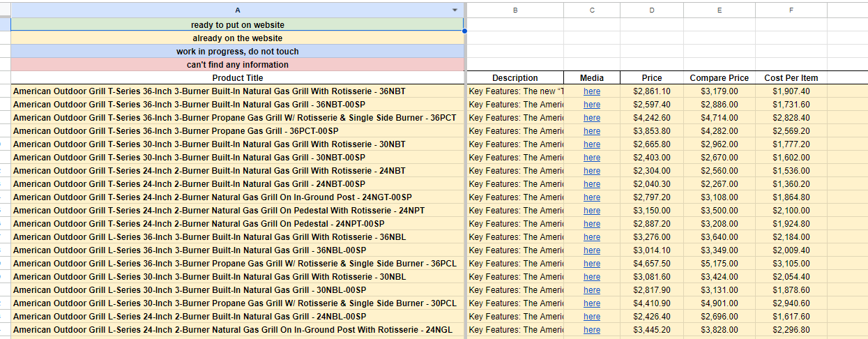The width and height of the screenshot is (868, 339).
Task: Select price cell $2,040.30
Action: click(x=652, y=184)
